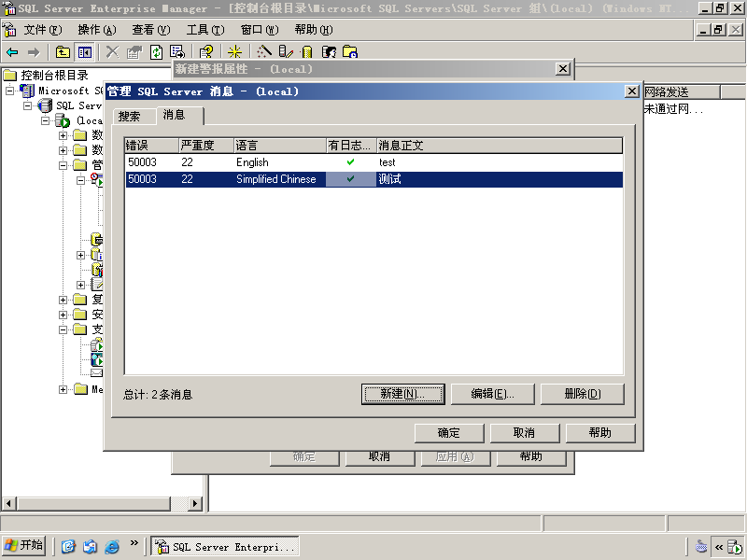Select the (local) server icon in tree

(63, 120)
